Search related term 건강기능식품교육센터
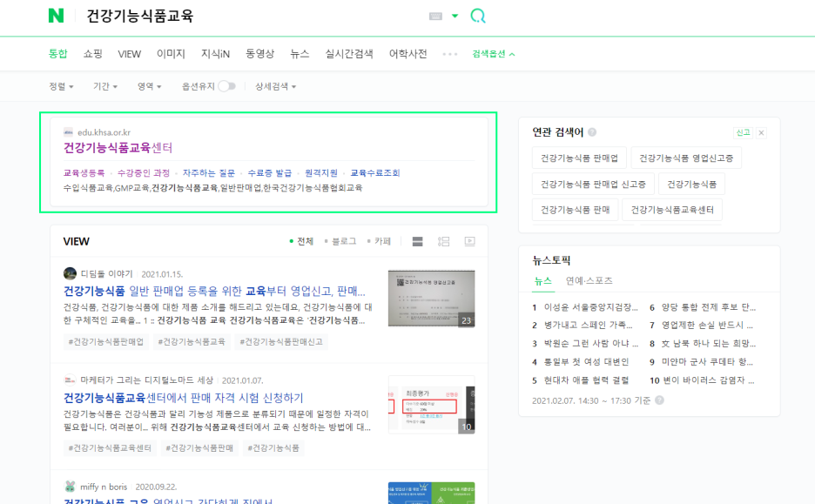Image resolution: width=815 pixels, height=504 pixels. (x=672, y=210)
